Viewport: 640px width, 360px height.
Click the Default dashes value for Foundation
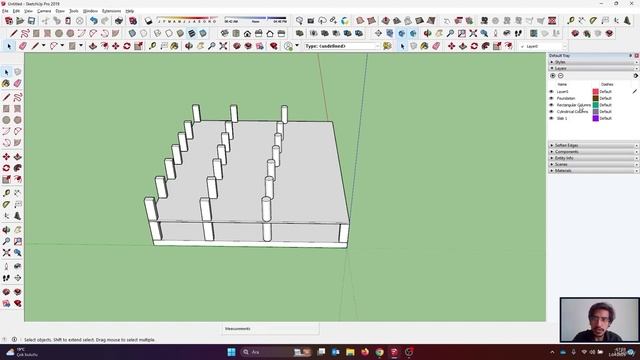606,98
